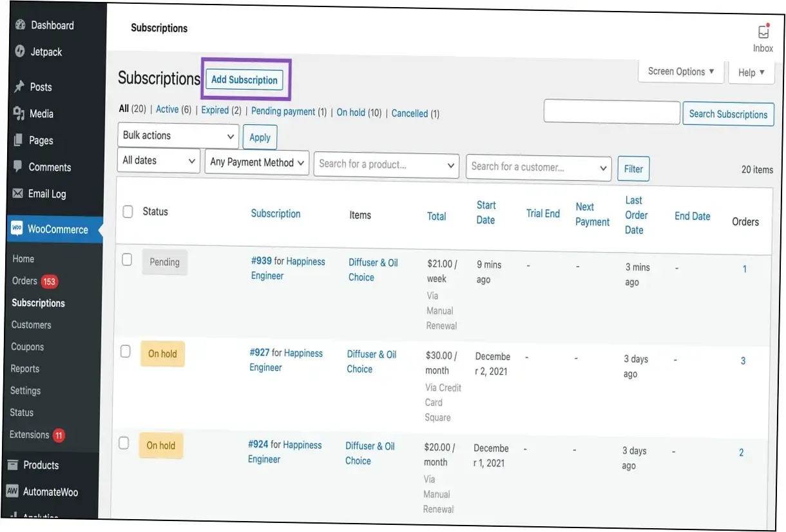Image resolution: width=786 pixels, height=532 pixels.
Task: Open the Any Payment Method dropdown
Action: 256,162
